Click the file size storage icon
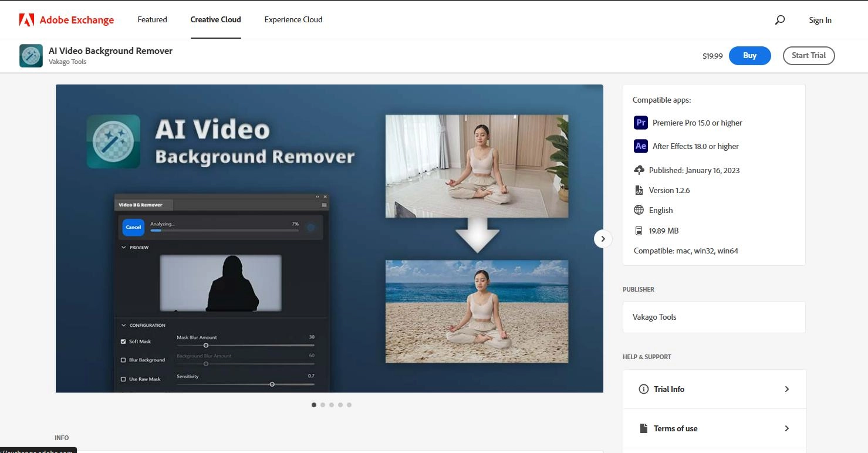 click(x=639, y=231)
